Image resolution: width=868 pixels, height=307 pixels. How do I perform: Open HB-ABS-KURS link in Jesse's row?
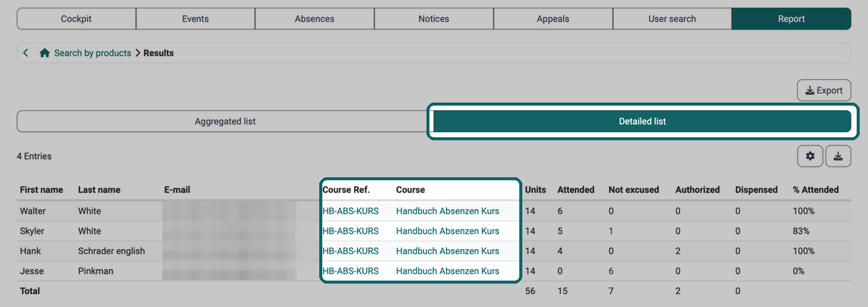click(x=350, y=271)
